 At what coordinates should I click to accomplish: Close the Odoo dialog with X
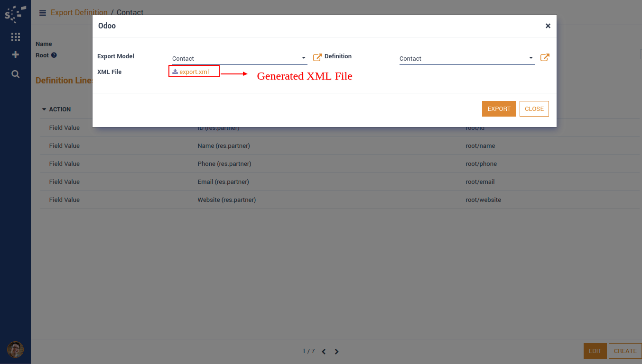548,26
